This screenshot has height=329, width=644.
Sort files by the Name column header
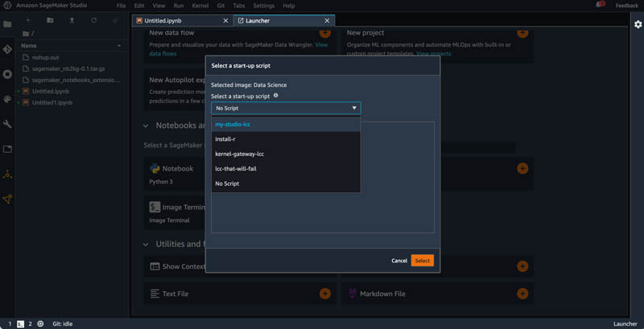tap(72, 46)
